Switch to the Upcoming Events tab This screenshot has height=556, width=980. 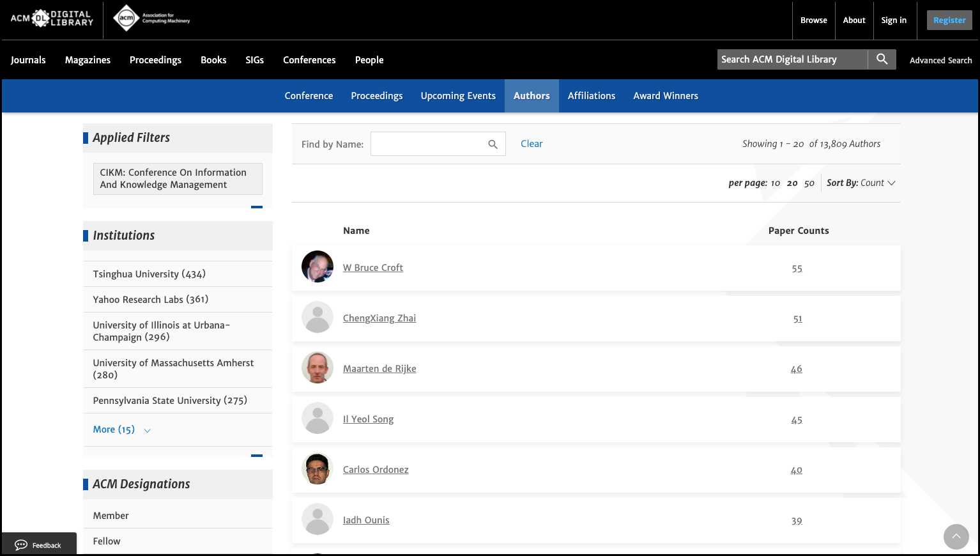(458, 96)
